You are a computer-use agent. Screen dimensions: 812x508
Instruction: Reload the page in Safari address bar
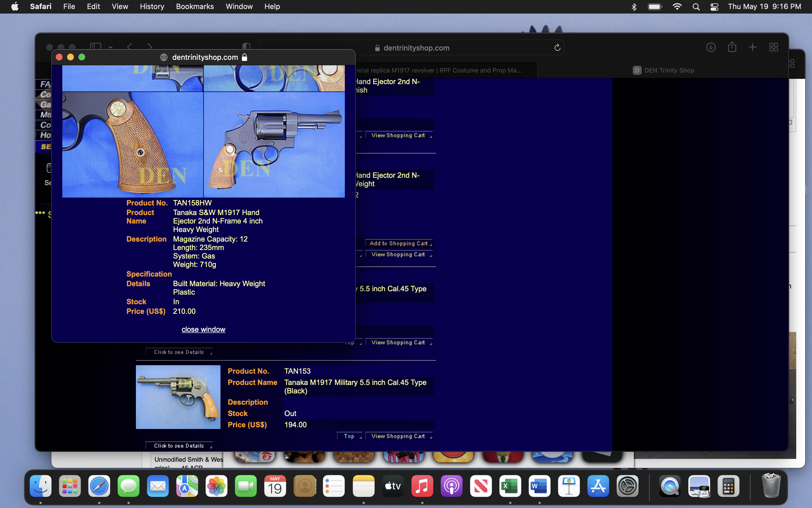click(x=557, y=48)
